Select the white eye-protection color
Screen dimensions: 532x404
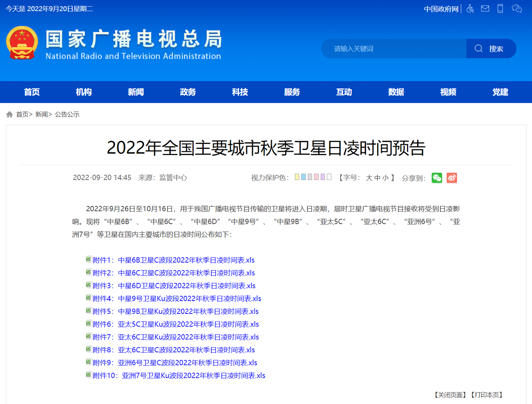tap(329, 177)
